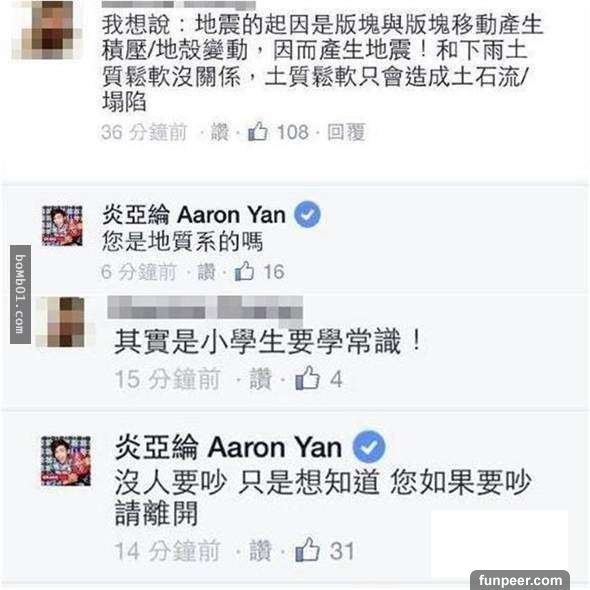Click verified badge on last Aaron Yan reply
The width and height of the screenshot is (590, 590).
coord(369,447)
